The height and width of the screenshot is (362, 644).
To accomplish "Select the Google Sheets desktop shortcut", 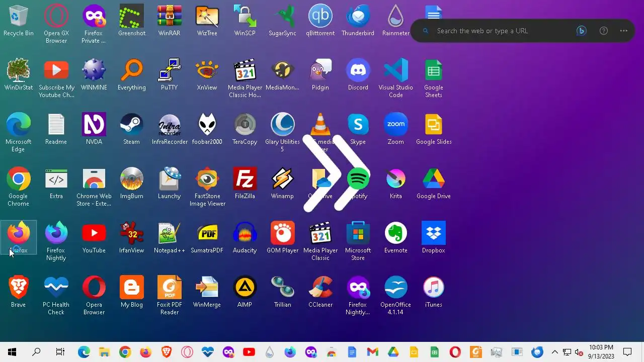I will click(x=433, y=78).
